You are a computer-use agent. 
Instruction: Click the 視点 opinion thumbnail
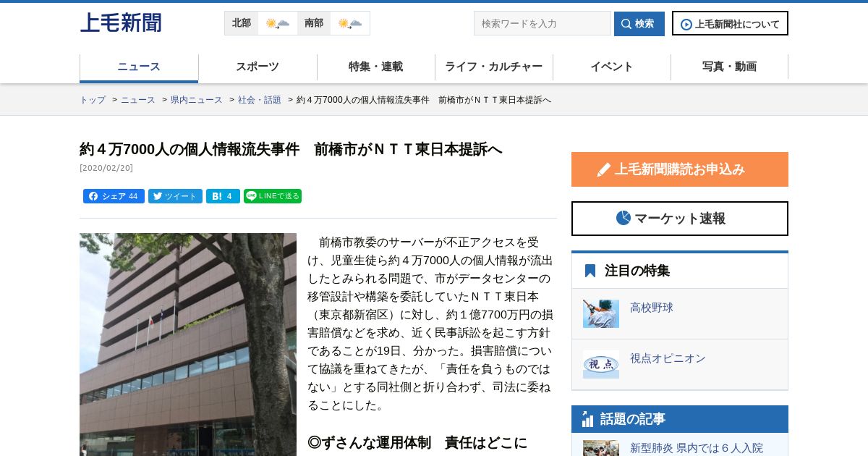[x=601, y=364]
